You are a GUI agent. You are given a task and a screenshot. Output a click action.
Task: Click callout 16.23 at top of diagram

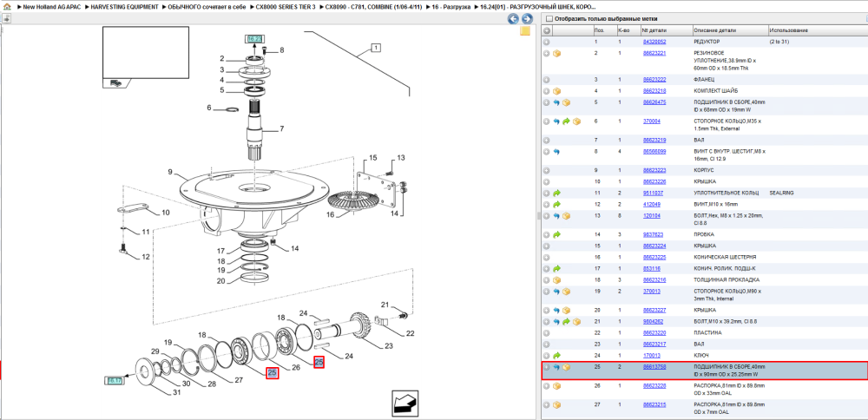click(254, 39)
